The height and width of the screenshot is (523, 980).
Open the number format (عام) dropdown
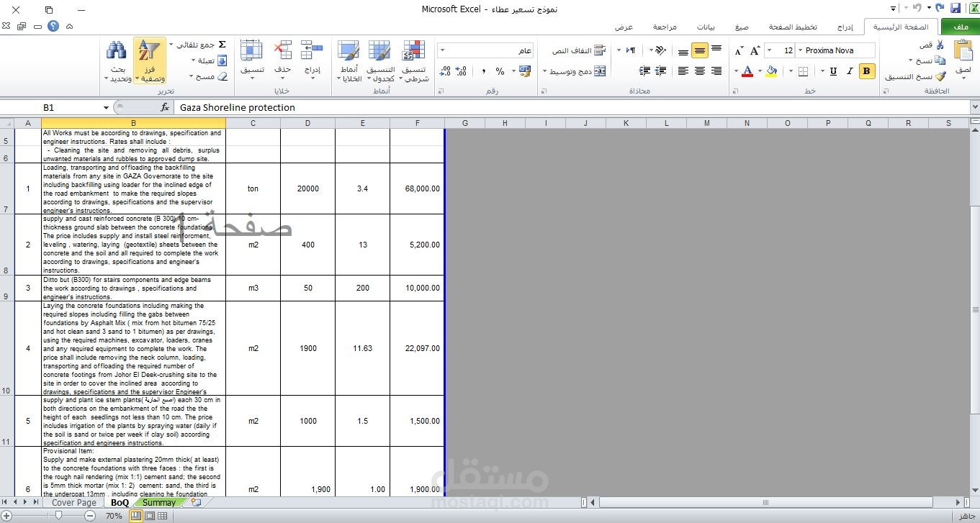(442, 50)
